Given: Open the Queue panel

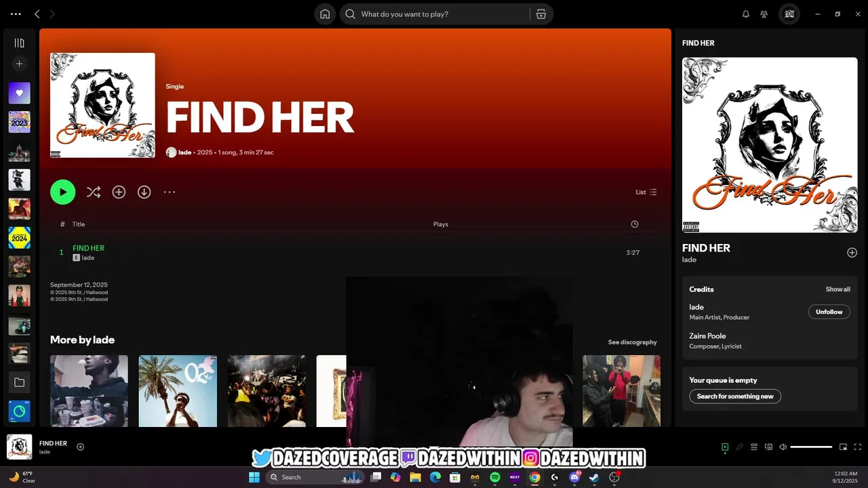Looking at the screenshot, I should [x=754, y=447].
